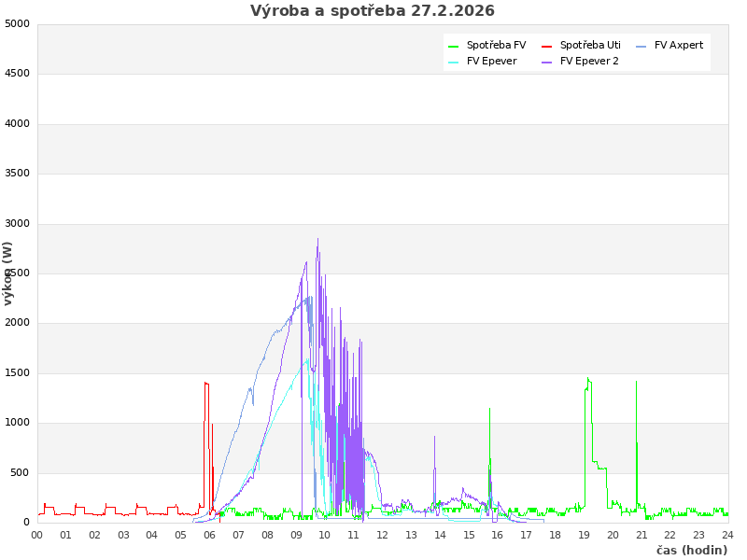Viewport: 747px width, 560px height.
Task: Click the green Spotřeba FV legend swatch
Action: click(454, 46)
